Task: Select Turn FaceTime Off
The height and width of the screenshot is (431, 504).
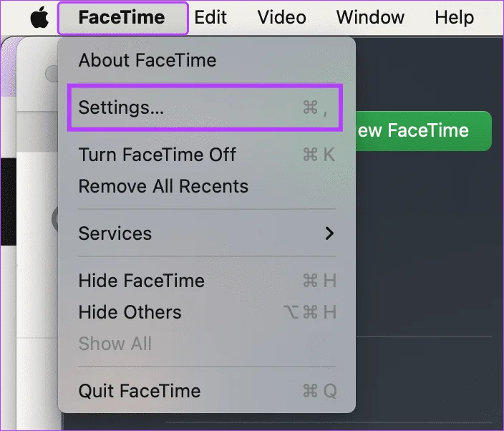Action: [x=206, y=155]
